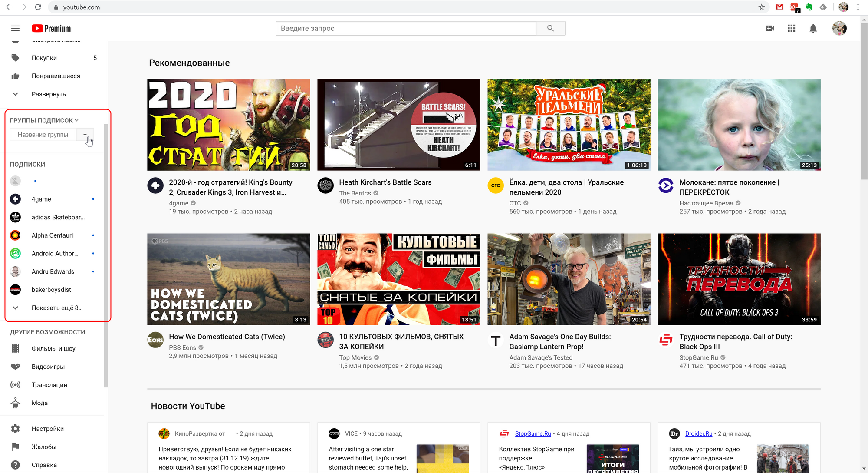Image resolution: width=868 pixels, height=473 pixels.
Task: Open Настройки via the gear icon
Action: 15,428
